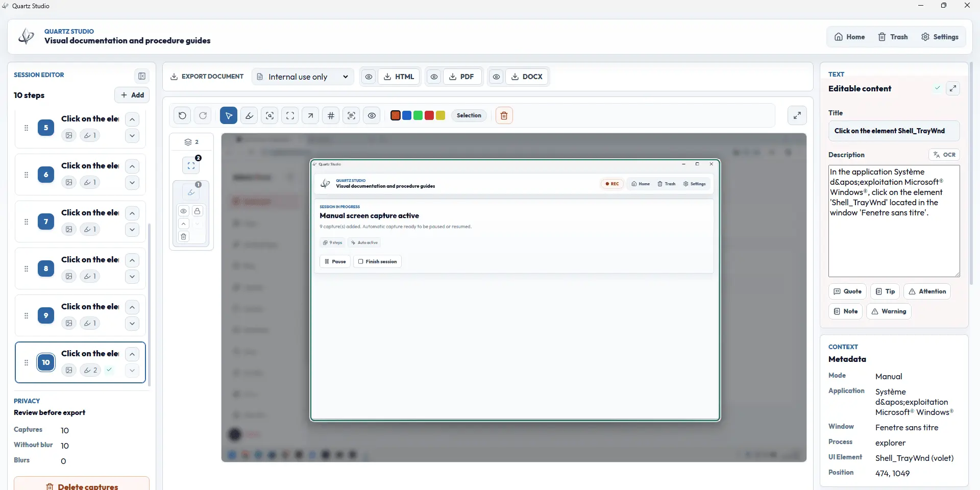Image resolution: width=980 pixels, height=490 pixels.
Task: Delete the selected annotation with red trash
Action: tap(504, 115)
